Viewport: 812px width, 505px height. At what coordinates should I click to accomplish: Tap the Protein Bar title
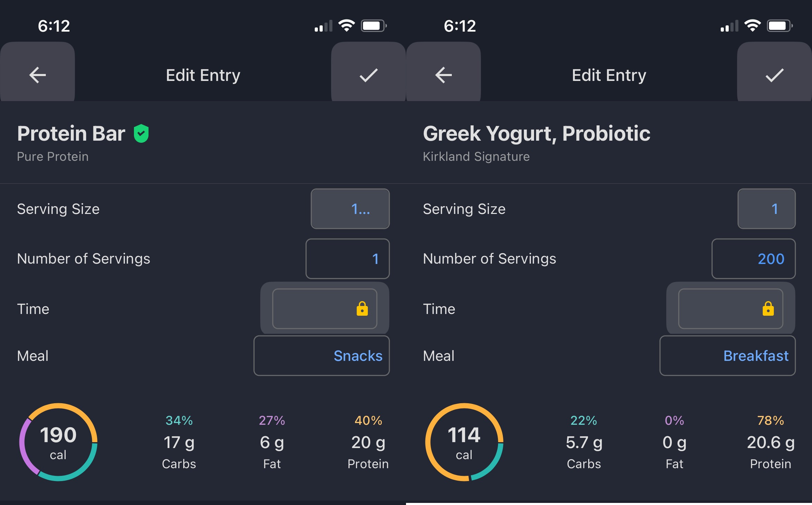[71, 133]
